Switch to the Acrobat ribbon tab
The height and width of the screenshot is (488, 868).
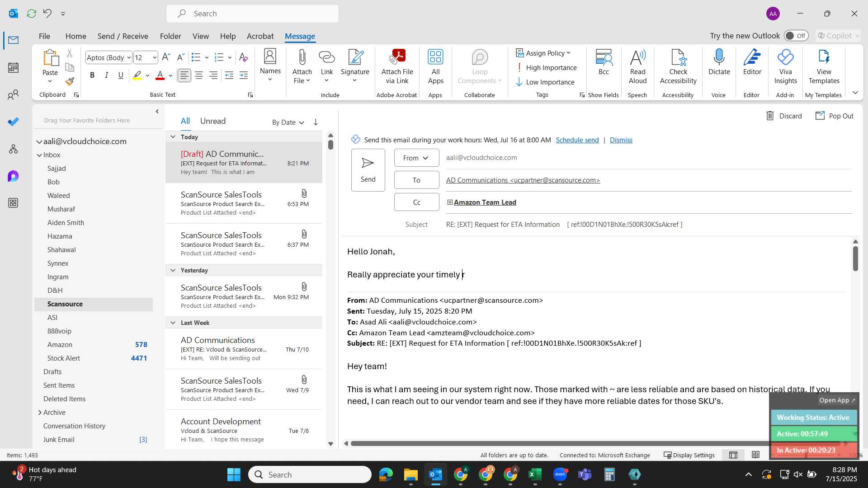260,36
